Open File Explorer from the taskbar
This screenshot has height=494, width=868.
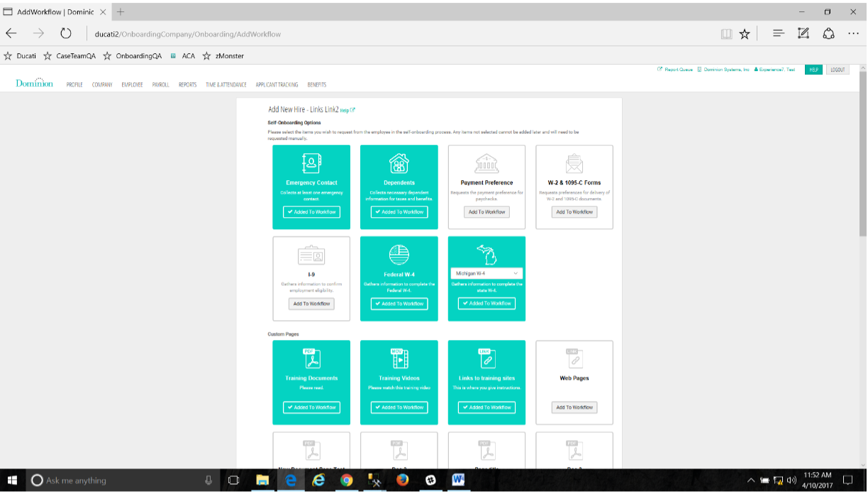pos(262,481)
